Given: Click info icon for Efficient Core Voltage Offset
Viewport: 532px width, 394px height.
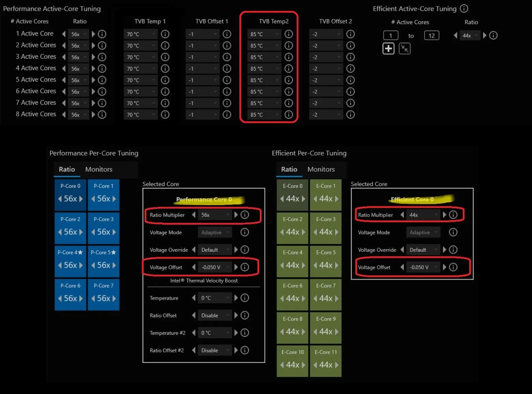Looking at the screenshot, I should [453, 267].
